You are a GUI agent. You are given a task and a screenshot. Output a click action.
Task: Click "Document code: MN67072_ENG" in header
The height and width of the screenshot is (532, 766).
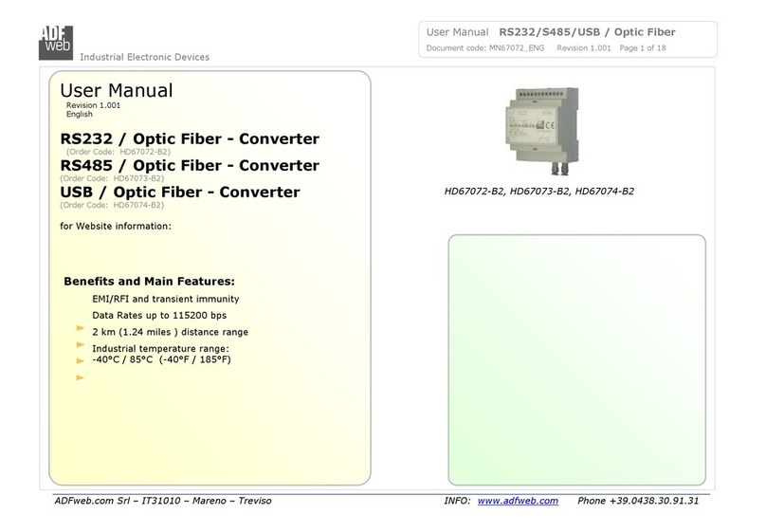pyautogui.click(x=485, y=47)
